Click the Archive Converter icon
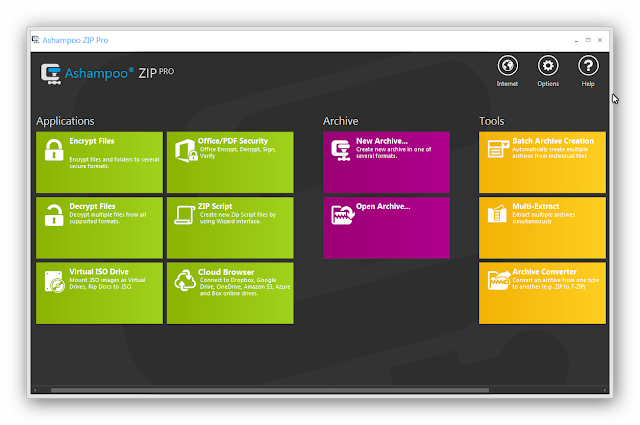 point(499,280)
